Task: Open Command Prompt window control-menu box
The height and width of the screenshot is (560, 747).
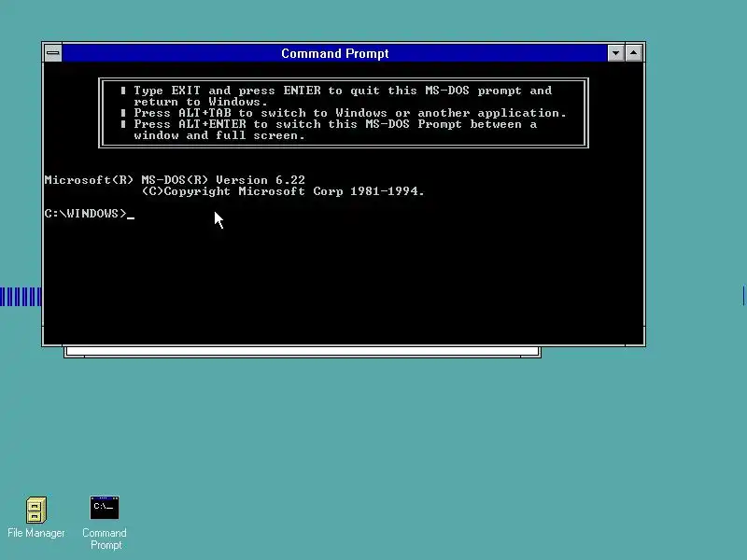Action: coord(53,53)
